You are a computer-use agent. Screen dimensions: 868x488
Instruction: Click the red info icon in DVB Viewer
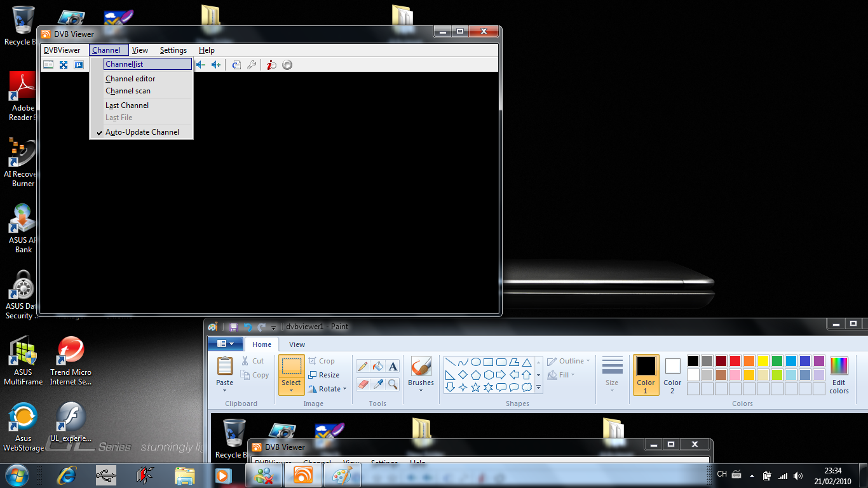pos(271,65)
